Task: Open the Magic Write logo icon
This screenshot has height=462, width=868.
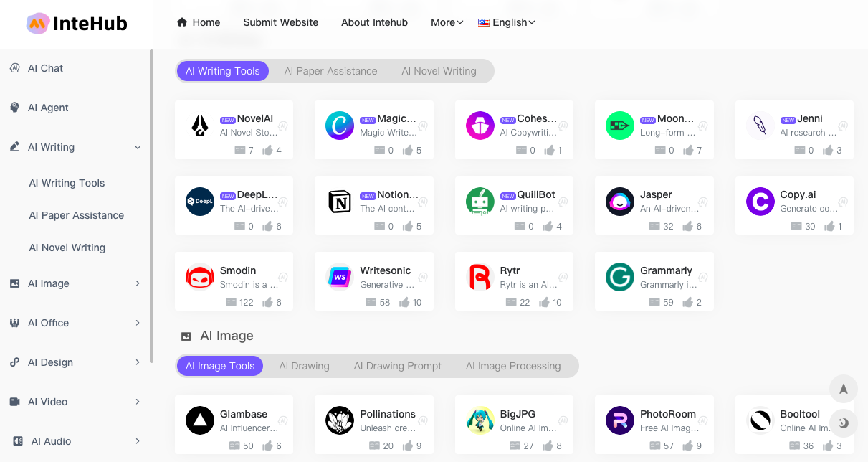Action: click(340, 126)
